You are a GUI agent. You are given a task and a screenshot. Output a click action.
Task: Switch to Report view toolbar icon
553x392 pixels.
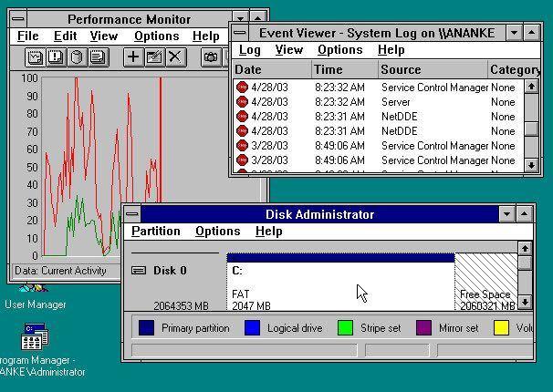click(98, 57)
